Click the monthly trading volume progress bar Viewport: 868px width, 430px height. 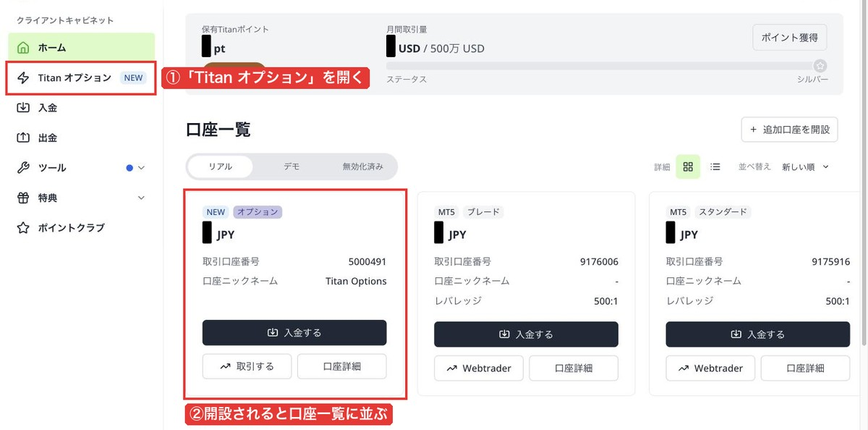pyautogui.click(x=606, y=65)
